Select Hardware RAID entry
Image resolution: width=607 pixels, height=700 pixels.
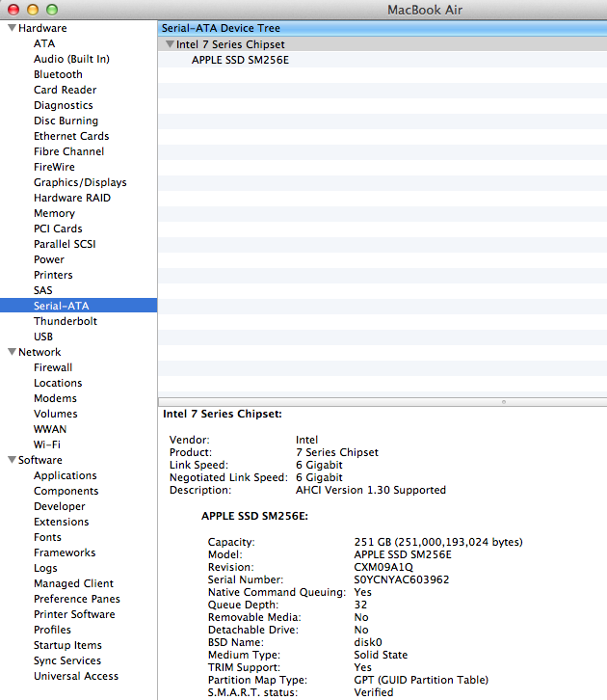72,198
